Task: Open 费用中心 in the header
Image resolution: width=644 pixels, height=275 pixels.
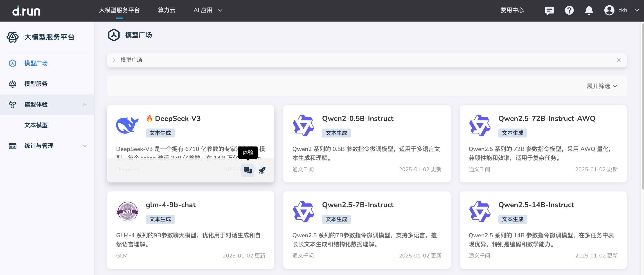Action: (512, 10)
